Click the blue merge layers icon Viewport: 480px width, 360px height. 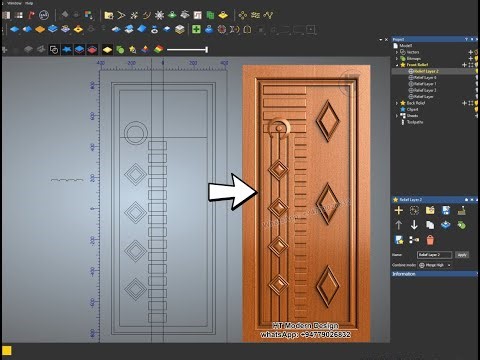446,225
